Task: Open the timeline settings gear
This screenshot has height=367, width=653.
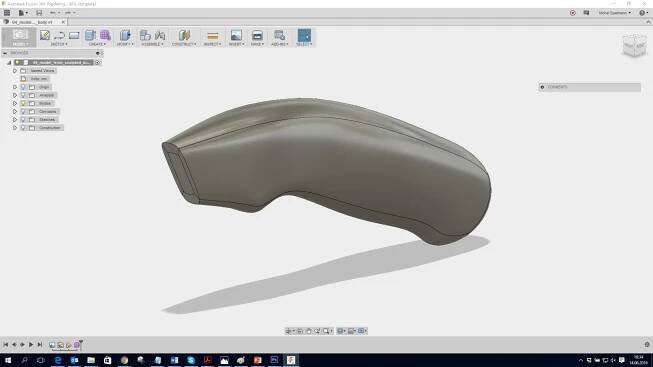Action: 647,345
